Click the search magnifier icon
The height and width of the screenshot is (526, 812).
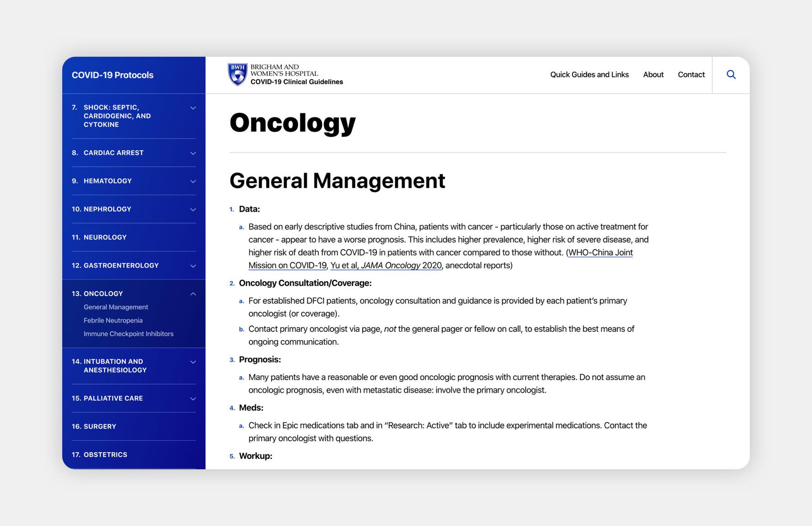click(x=731, y=74)
